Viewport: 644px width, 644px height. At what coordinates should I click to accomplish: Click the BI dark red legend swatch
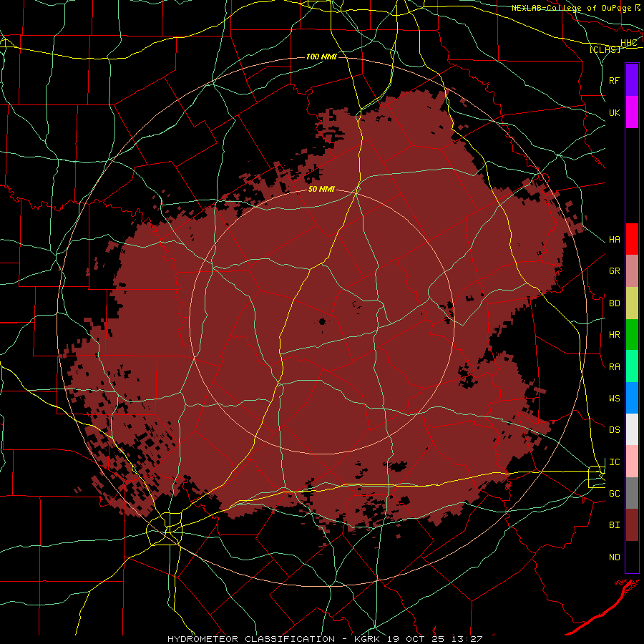point(632,525)
